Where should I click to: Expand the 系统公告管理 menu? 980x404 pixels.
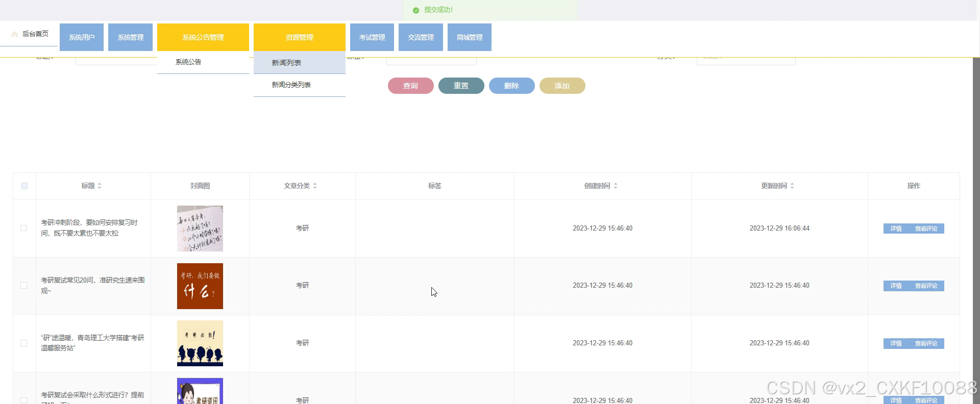(203, 37)
